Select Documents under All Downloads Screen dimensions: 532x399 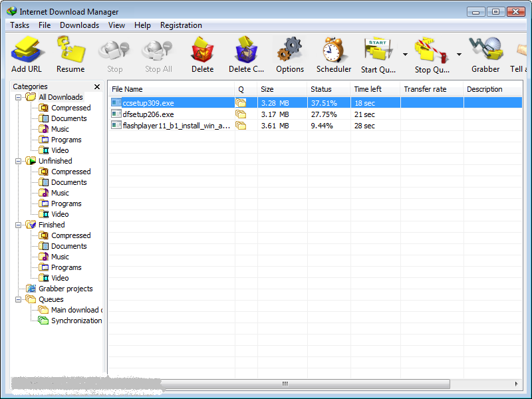coord(69,118)
